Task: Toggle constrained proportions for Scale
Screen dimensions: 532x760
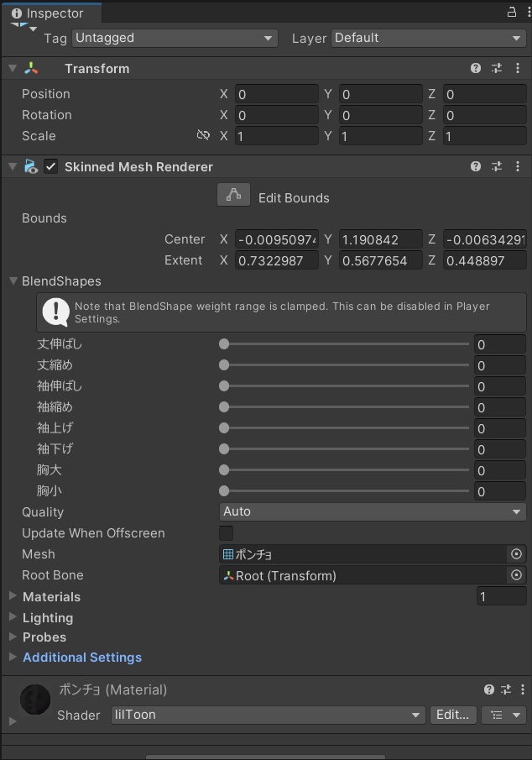Action: (x=203, y=135)
